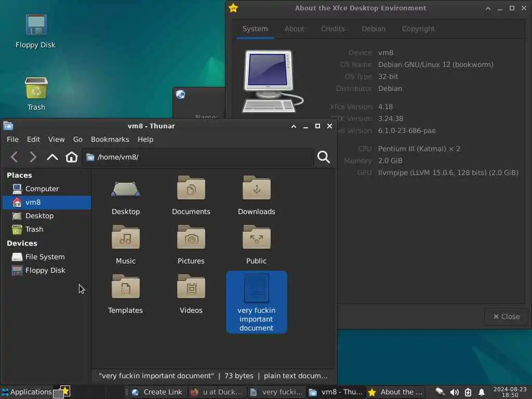Screen dimensions: 532x399
Task: Select vm8 in the Places sidebar
Action: pos(47,203)
